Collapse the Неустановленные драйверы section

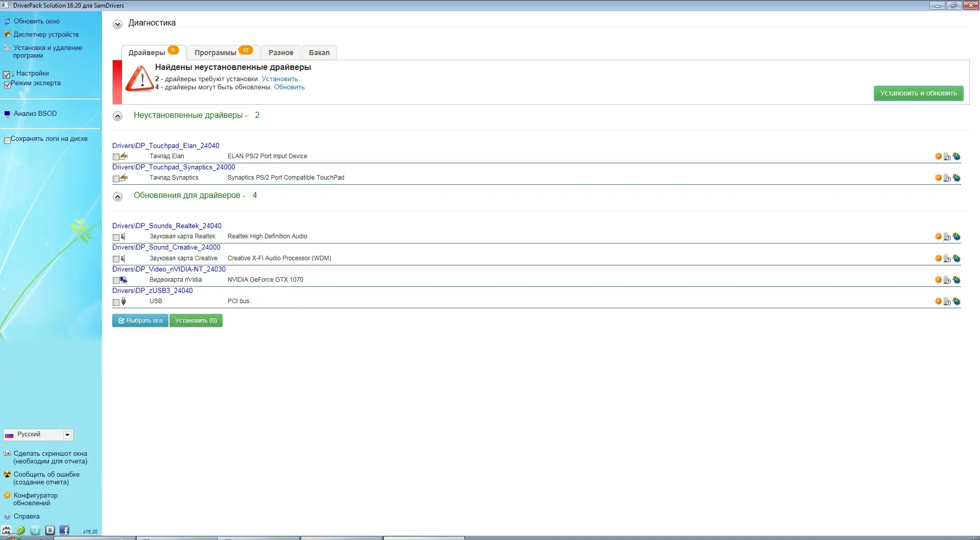117,116
